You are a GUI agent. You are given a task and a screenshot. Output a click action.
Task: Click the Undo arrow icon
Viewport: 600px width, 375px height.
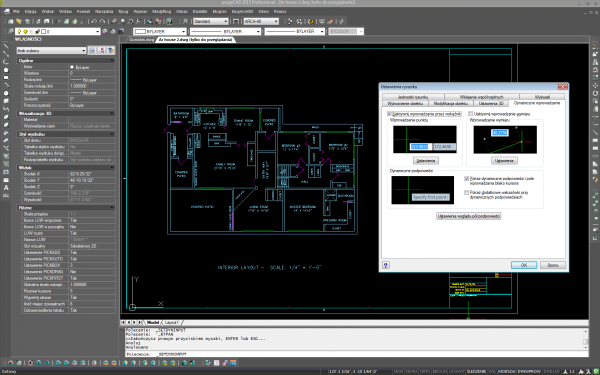tap(94, 21)
